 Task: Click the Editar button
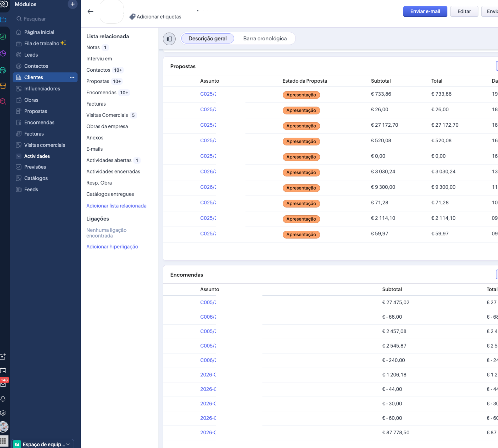coord(464,11)
